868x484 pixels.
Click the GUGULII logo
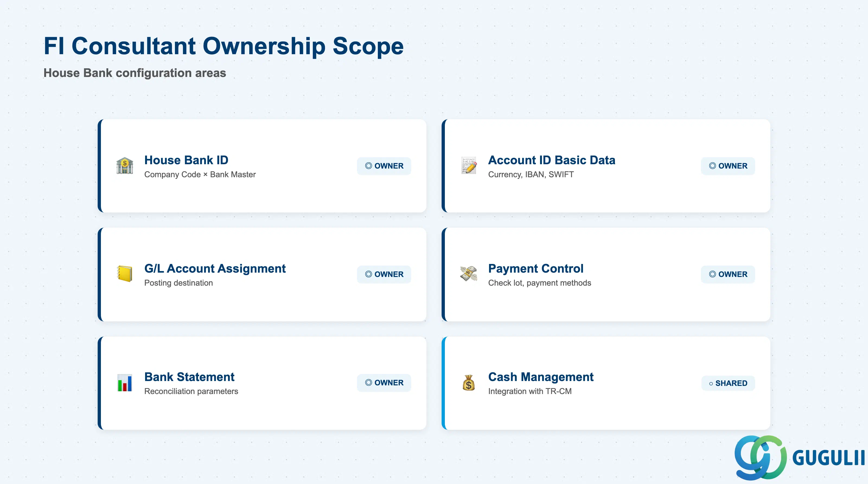click(800, 457)
